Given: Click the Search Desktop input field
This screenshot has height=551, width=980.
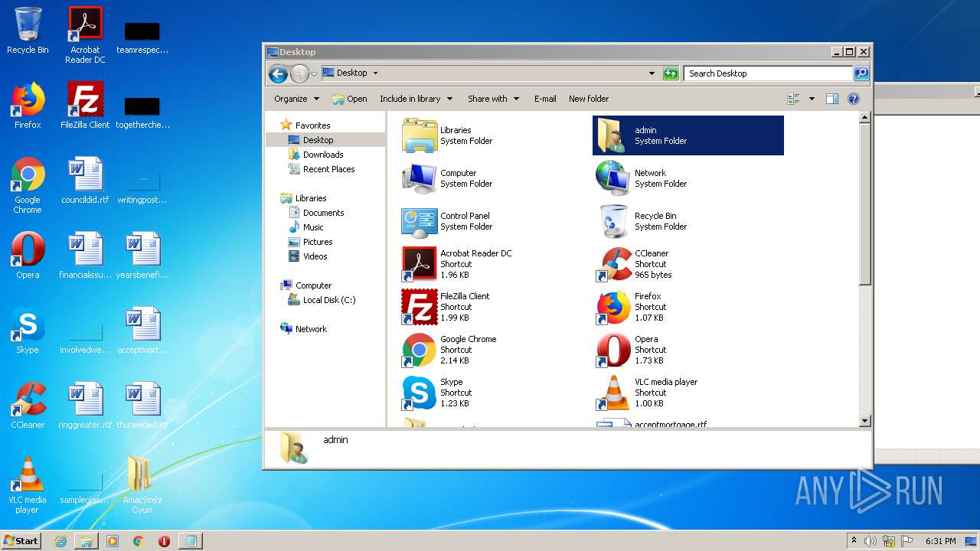Looking at the screenshot, I should 768,73.
